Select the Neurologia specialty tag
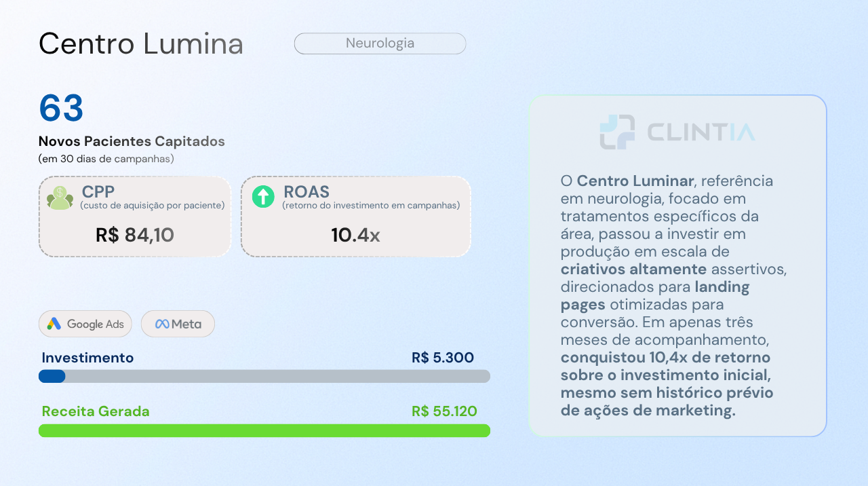Screen dimensions: 868x486 pos(380,43)
